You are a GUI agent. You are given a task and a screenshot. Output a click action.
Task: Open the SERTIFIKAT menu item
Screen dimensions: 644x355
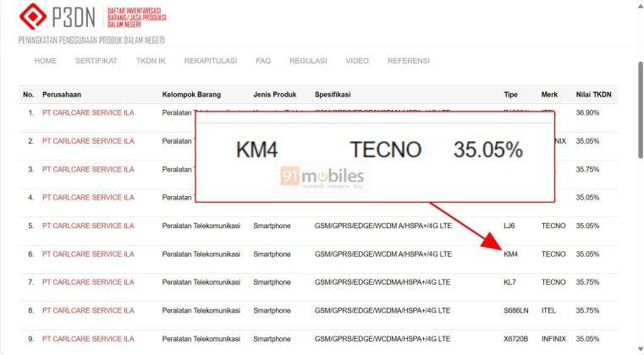[96, 61]
